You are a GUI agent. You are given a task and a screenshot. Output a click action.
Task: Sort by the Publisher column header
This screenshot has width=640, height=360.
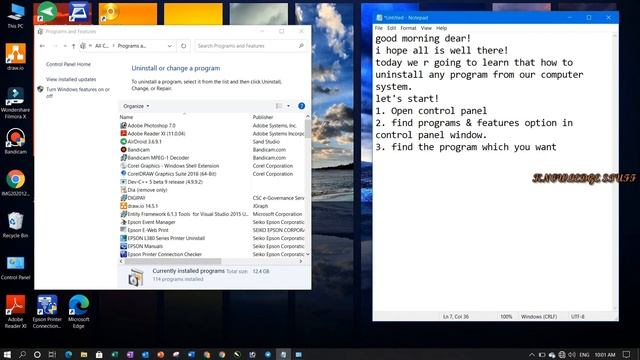click(263, 117)
